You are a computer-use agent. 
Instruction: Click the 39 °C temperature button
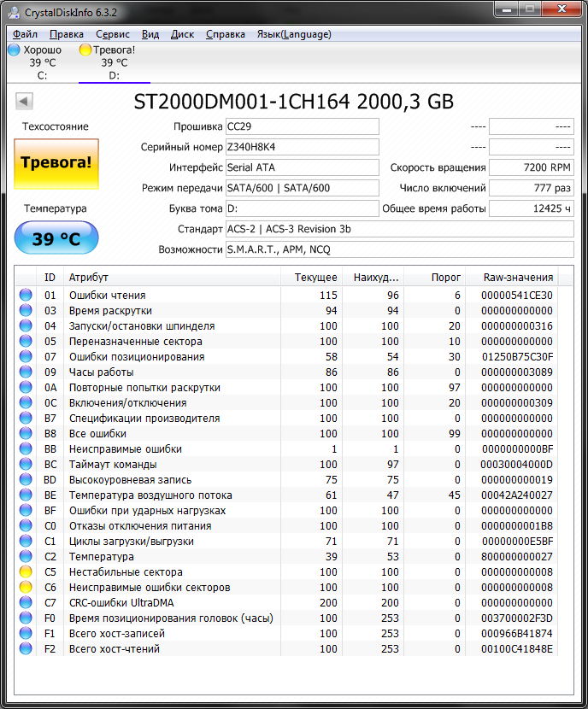point(56,237)
